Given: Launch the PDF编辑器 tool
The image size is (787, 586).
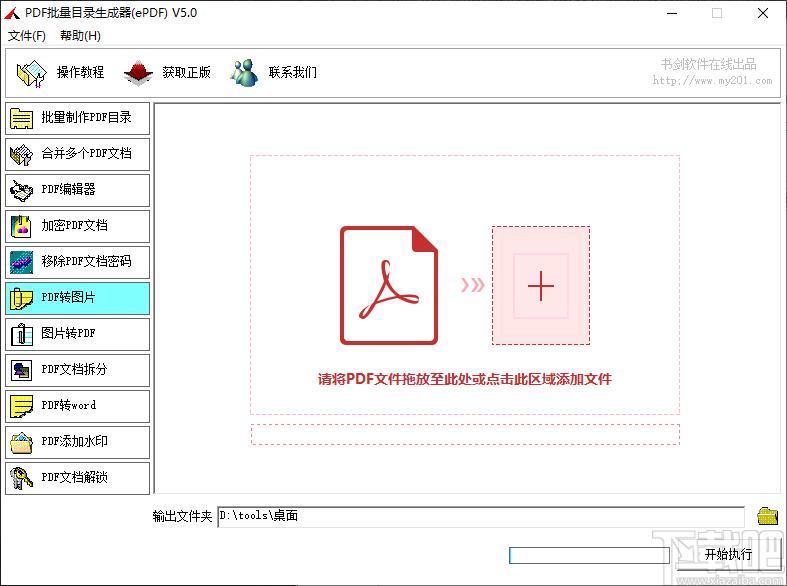Looking at the screenshot, I should click(x=78, y=190).
